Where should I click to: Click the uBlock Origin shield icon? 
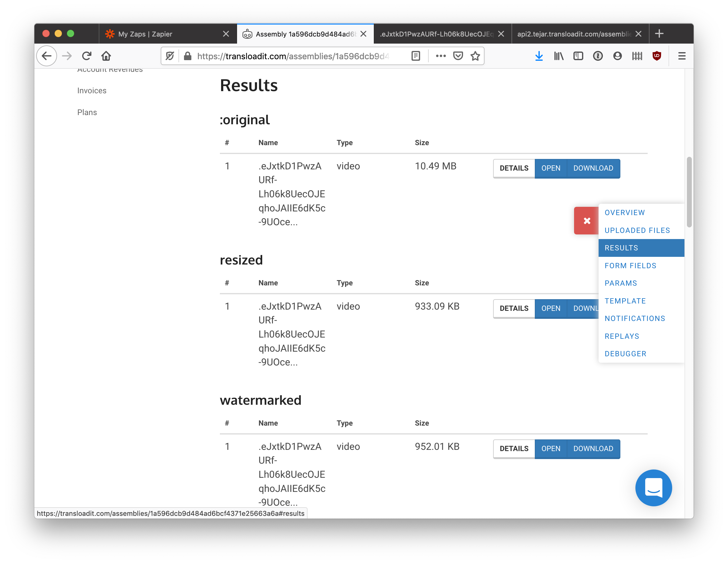[656, 56]
